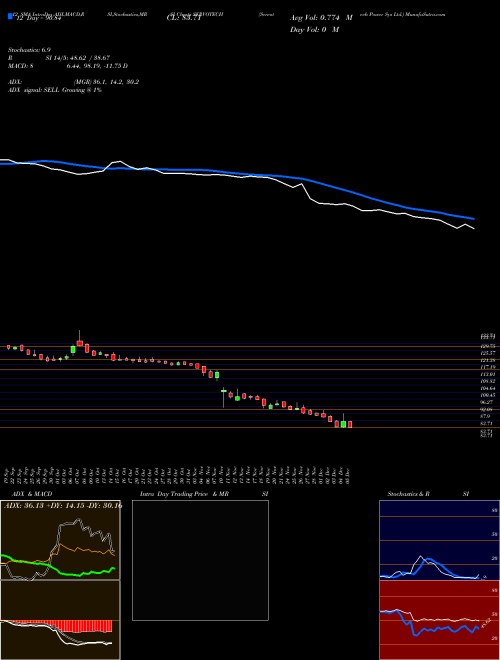Image resolution: width=500 pixels, height=660 pixels.
Task: Click the green candle before the early October peak
Action: pos(73,350)
